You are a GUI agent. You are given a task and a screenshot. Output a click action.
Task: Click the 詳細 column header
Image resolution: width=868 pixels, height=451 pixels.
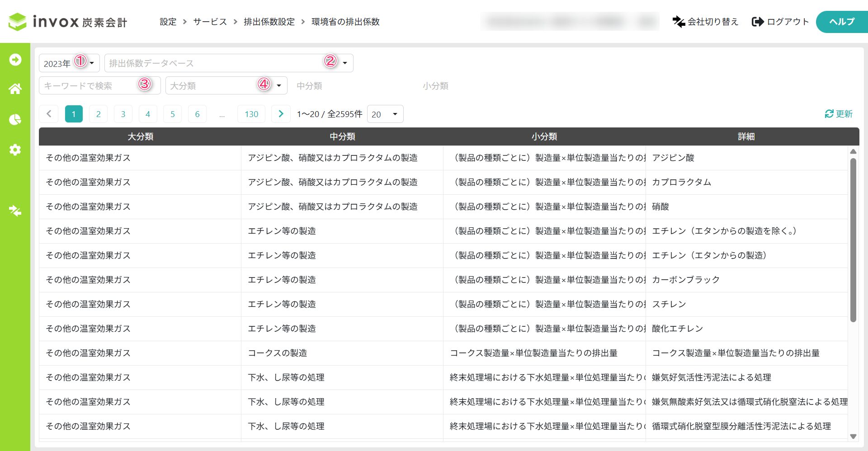tap(746, 136)
